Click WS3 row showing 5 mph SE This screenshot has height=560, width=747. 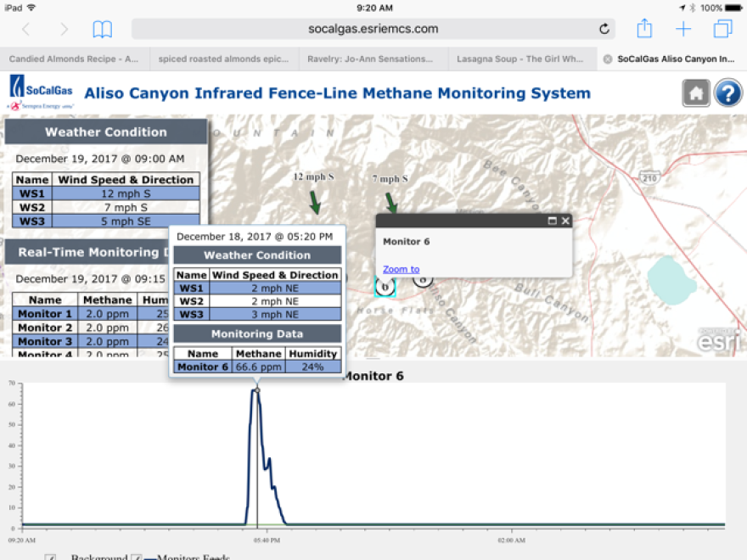(x=106, y=221)
